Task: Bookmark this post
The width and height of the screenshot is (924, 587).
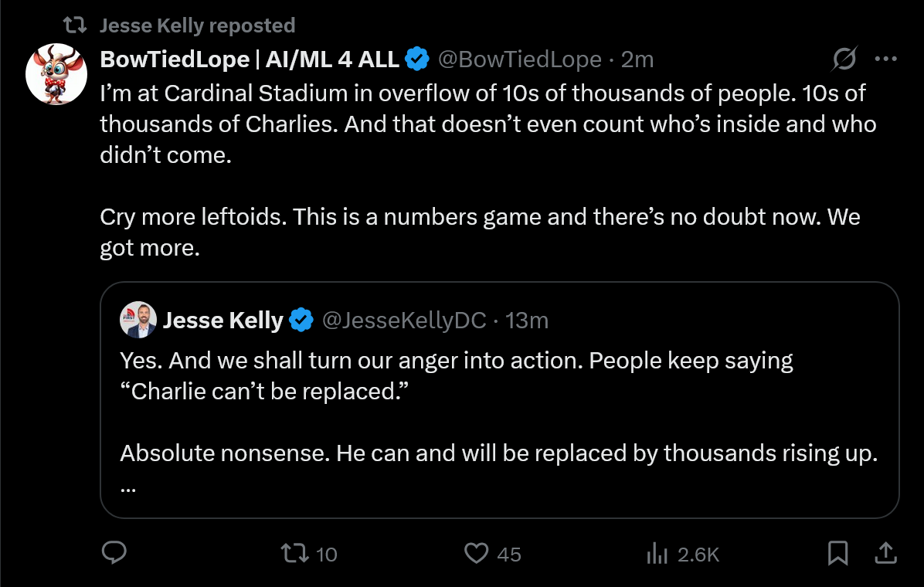Action: [837, 553]
